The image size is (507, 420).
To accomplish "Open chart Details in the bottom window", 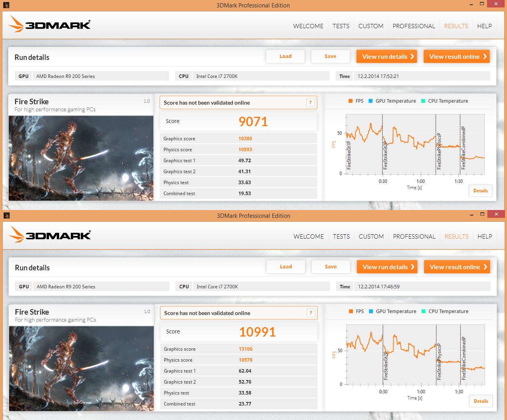I will pyautogui.click(x=481, y=401).
